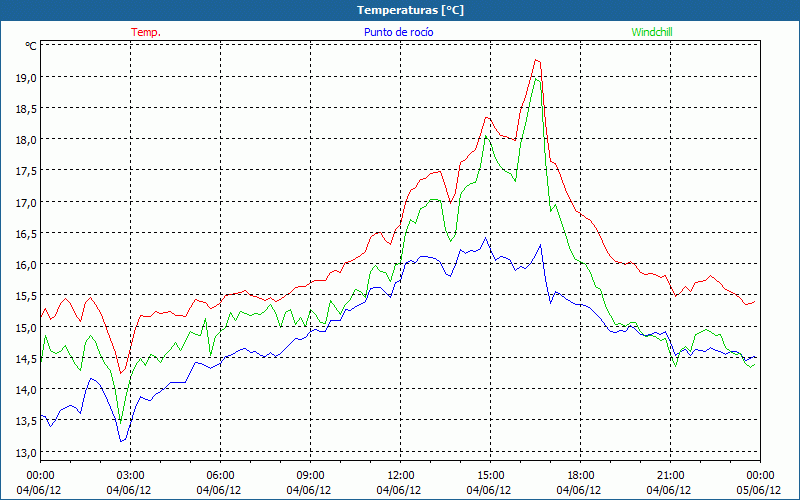This screenshot has width=800, height=500.
Task: Click the green windchill peak near 16:30
Action: [x=535, y=79]
